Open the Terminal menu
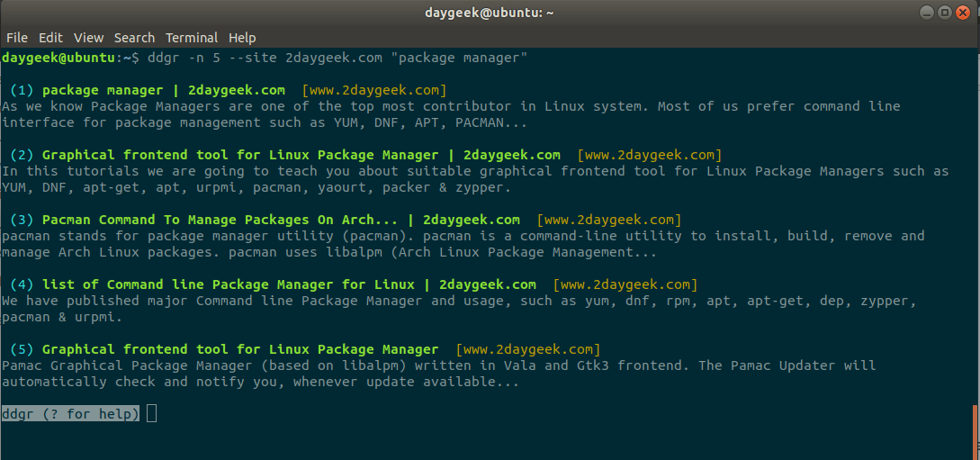The width and height of the screenshot is (980, 460). [x=192, y=38]
